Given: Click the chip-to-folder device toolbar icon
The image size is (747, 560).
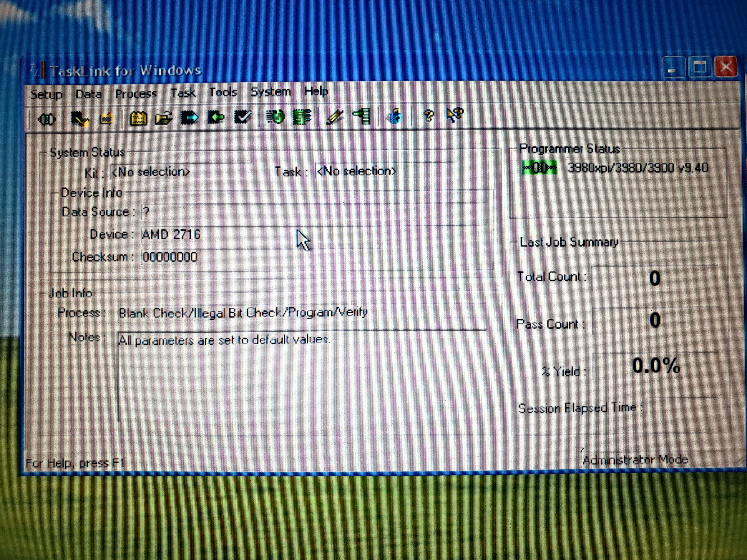Looking at the screenshot, I should point(80,119).
